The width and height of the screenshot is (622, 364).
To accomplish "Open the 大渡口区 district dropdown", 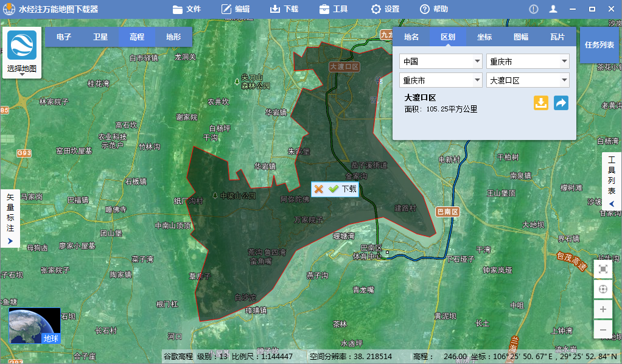I will (528, 79).
